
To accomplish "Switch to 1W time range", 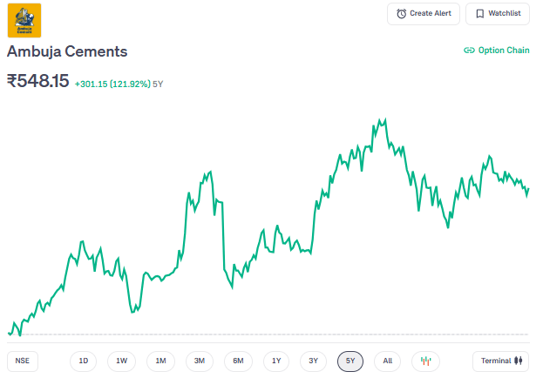I will [x=121, y=361].
